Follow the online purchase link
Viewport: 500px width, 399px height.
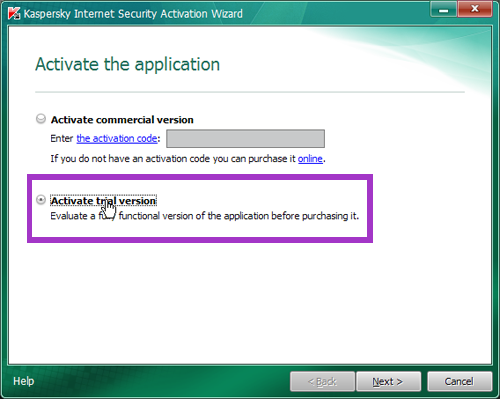310,159
